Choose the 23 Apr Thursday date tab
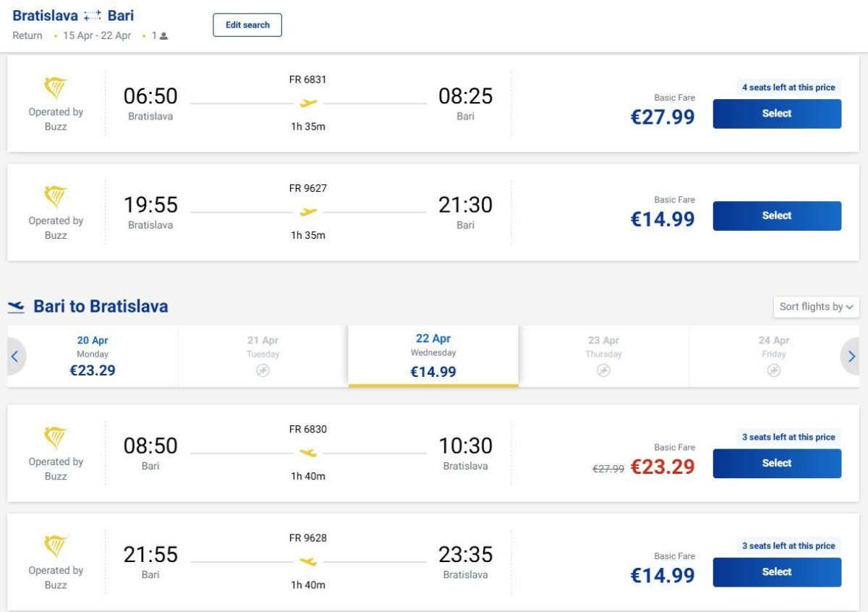The image size is (868, 612). (x=603, y=356)
